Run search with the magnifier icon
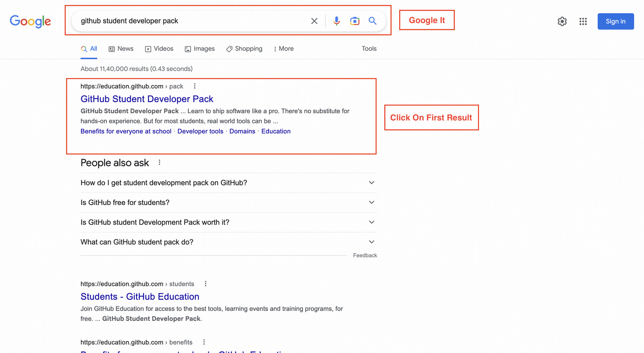Viewport: 644px width, 353px height. tap(373, 21)
